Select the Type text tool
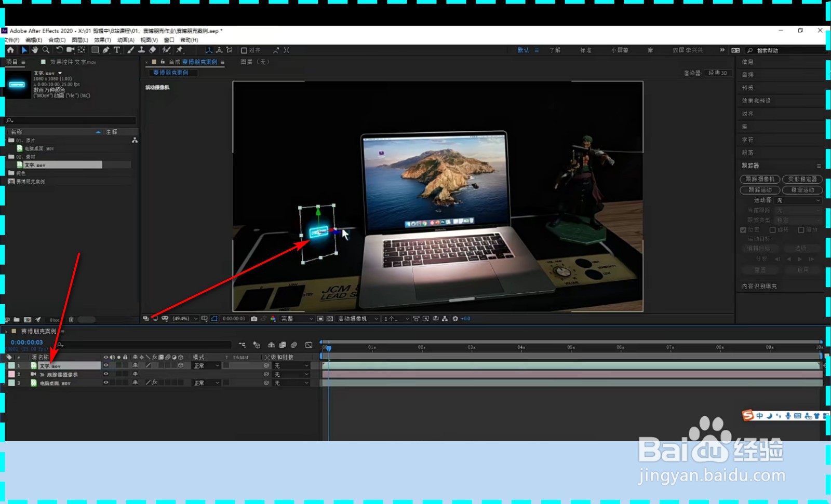 (x=117, y=50)
